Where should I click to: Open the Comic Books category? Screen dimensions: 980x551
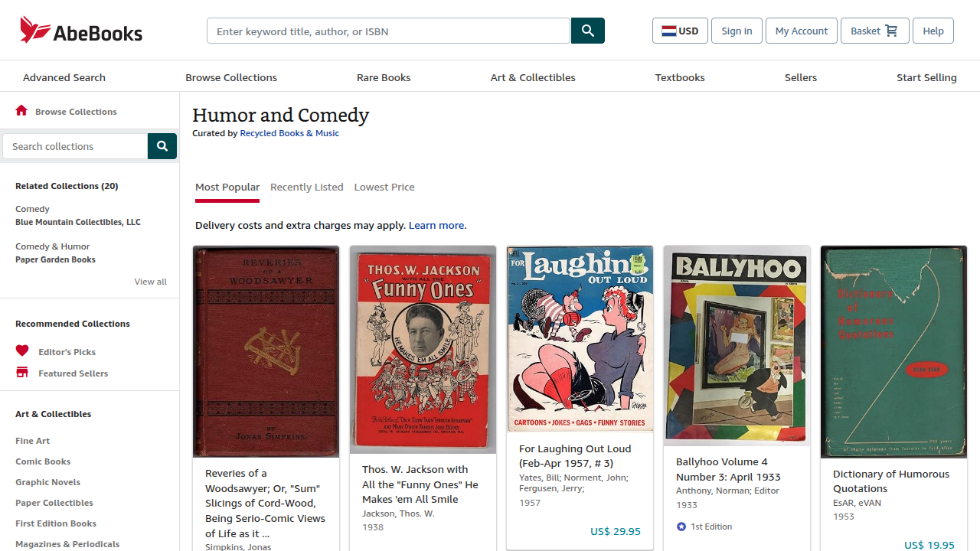[x=43, y=461]
